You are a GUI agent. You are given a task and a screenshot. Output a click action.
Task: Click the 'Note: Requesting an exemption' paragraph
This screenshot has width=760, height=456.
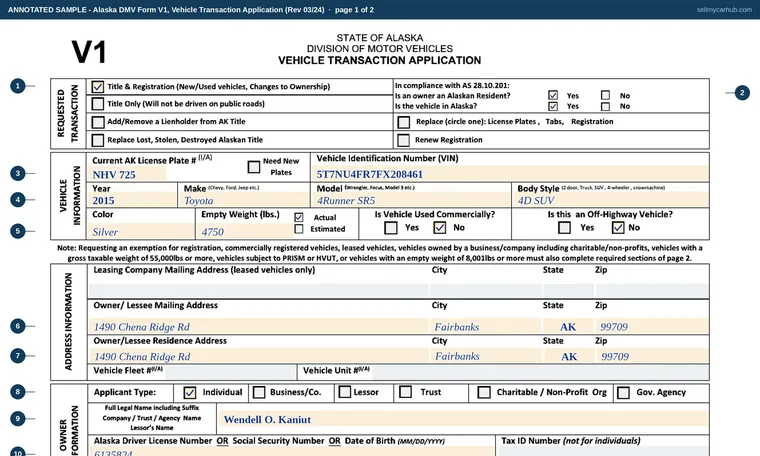coord(380,253)
